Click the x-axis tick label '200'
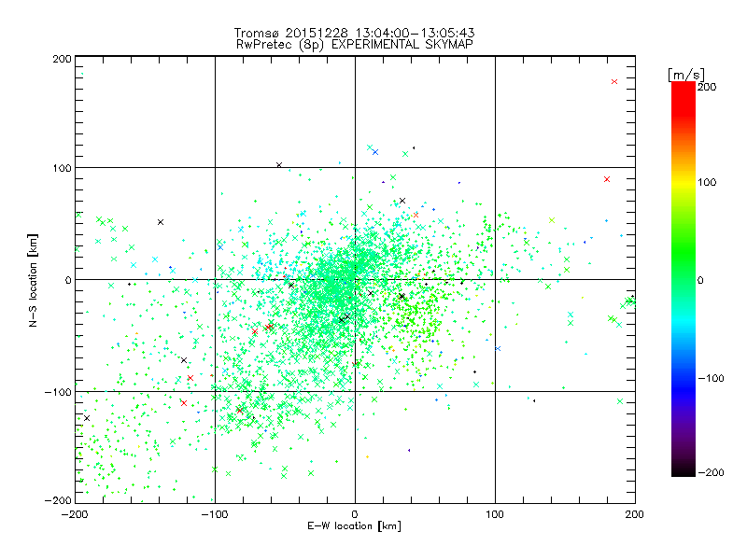 tap(635, 514)
